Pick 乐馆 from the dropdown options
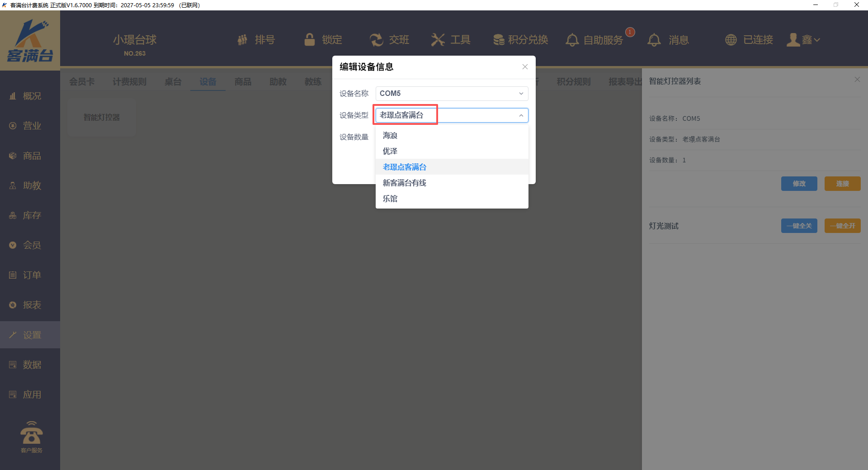Image resolution: width=868 pixels, height=470 pixels. coord(390,199)
